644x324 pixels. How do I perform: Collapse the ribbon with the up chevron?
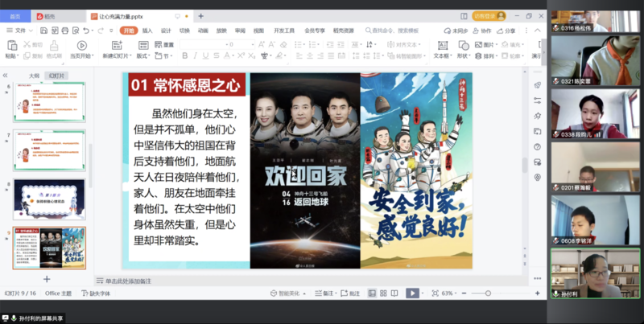pyautogui.click(x=537, y=31)
